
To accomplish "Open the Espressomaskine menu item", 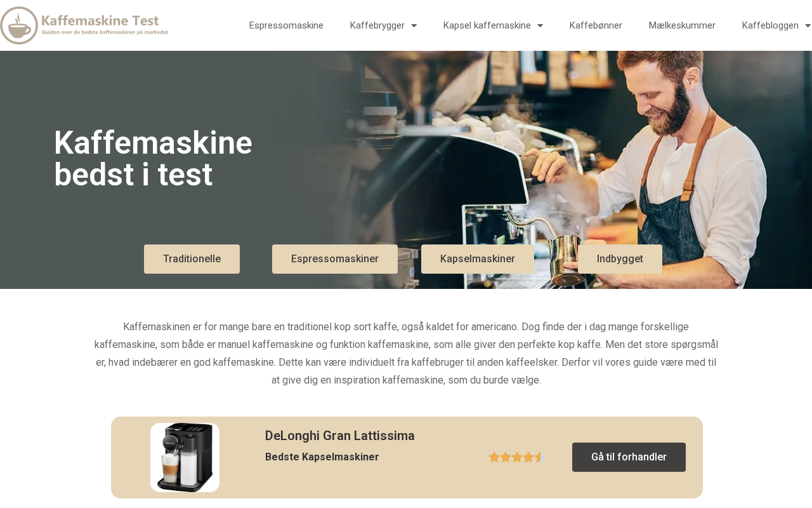I will point(286,25).
